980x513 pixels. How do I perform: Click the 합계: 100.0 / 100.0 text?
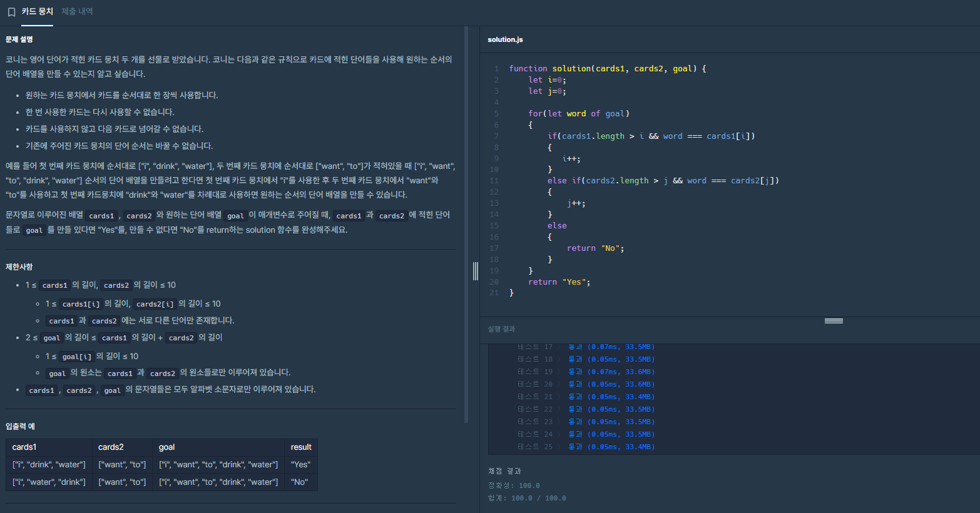[x=527, y=498]
